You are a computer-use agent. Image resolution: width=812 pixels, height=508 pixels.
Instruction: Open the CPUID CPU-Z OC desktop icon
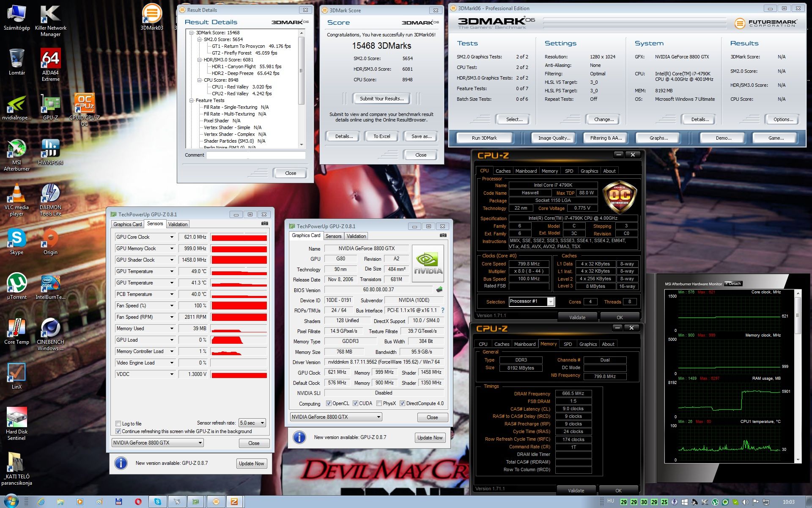(x=84, y=110)
